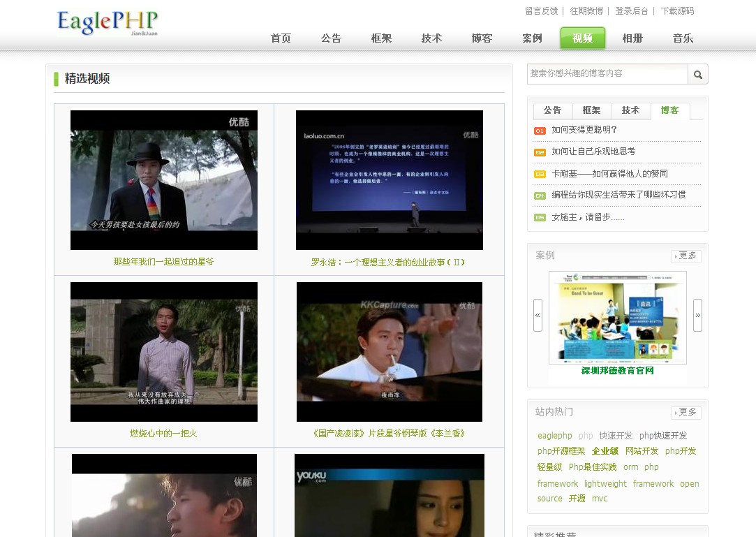Click the 下载源码 top link

coord(677,10)
